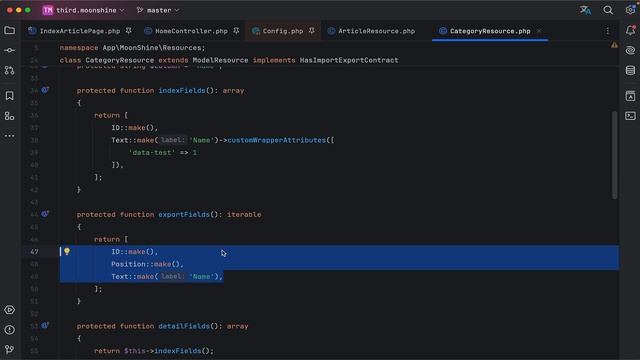Click the Translate icon in title bar
Viewport: 640px width, 360px height.
tap(585, 10)
